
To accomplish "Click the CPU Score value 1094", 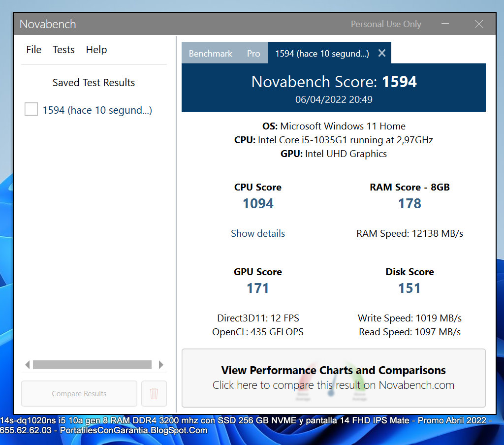I will tap(258, 203).
